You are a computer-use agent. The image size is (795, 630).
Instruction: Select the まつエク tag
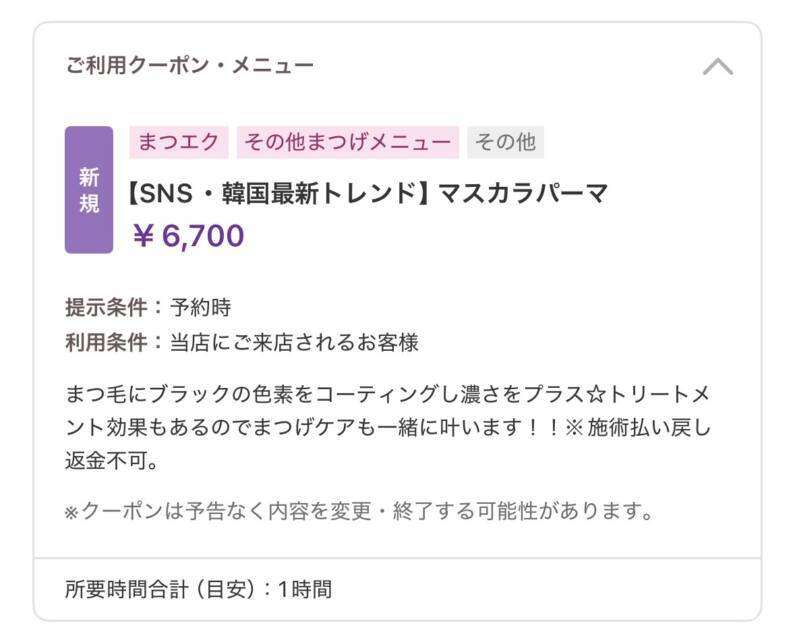coord(179,142)
